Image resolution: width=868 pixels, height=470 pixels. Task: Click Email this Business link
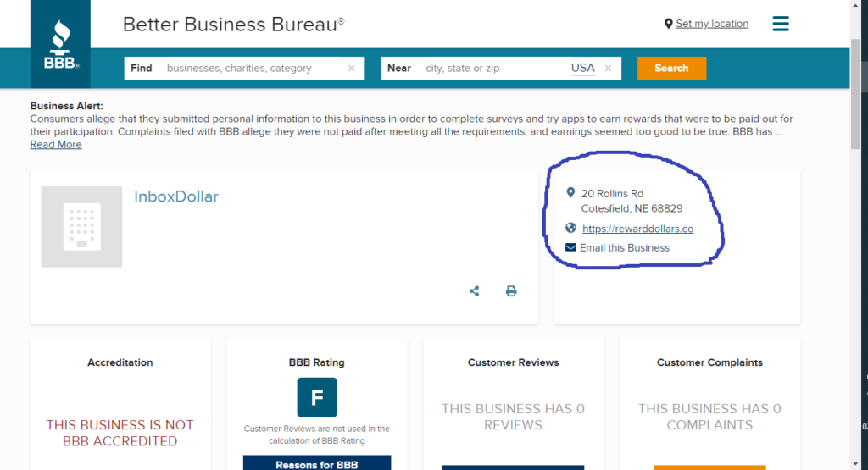[x=625, y=248]
